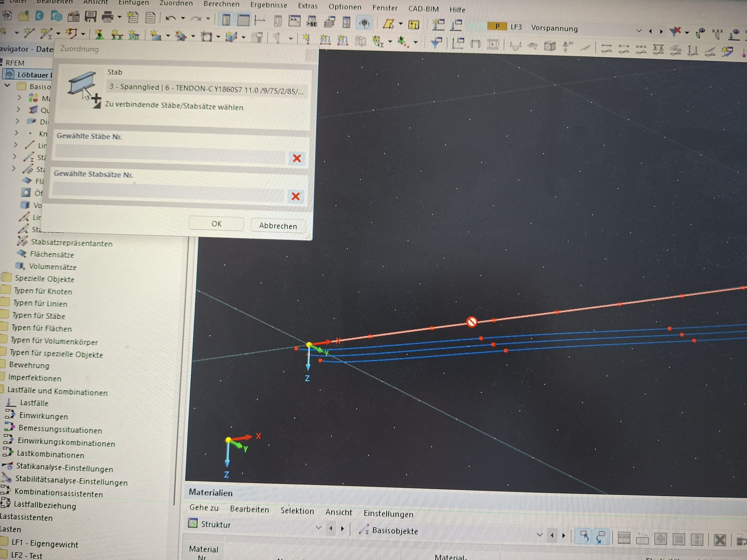
Task: Click the Undo arrow icon
Action: (x=170, y=18)
